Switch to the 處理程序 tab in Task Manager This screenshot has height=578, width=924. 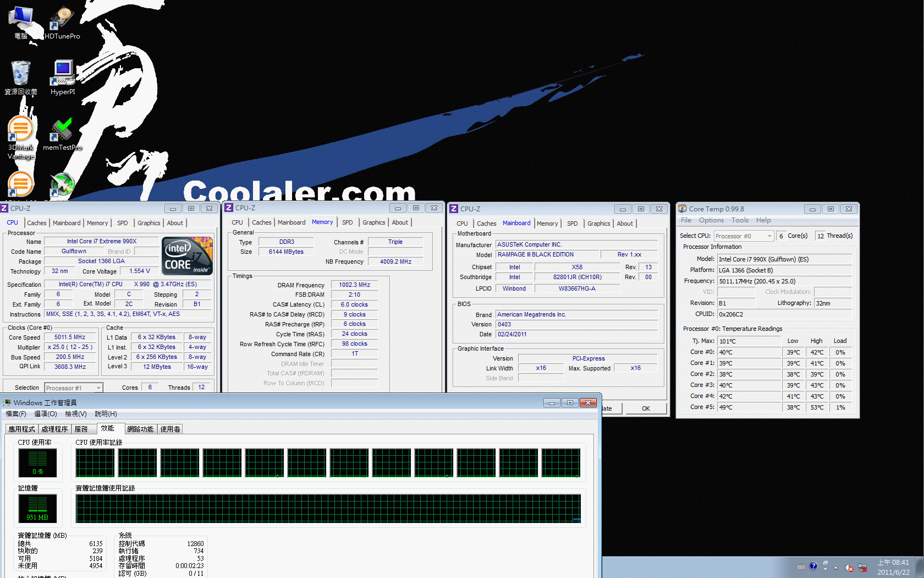click(54, 429)
